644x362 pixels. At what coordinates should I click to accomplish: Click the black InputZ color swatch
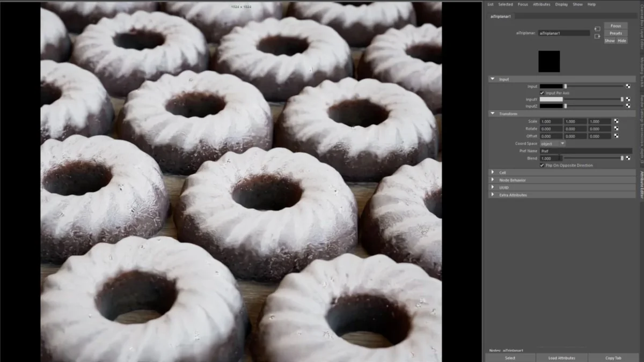[551, 106]
